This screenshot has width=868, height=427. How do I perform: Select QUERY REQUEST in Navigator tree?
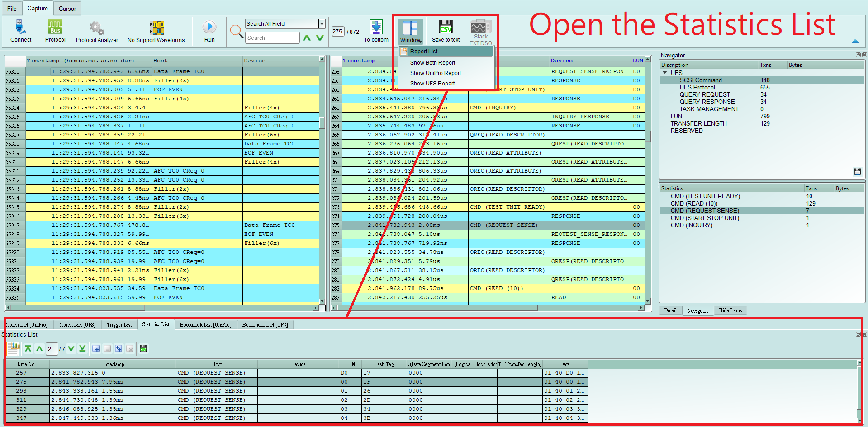click(x=705, y=94)
